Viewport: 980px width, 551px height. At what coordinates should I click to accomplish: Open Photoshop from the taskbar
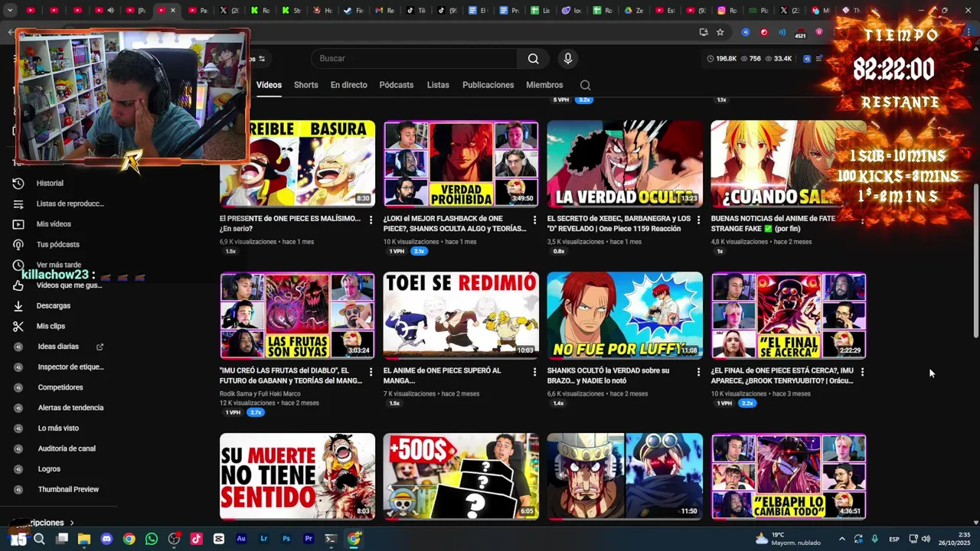286,539
